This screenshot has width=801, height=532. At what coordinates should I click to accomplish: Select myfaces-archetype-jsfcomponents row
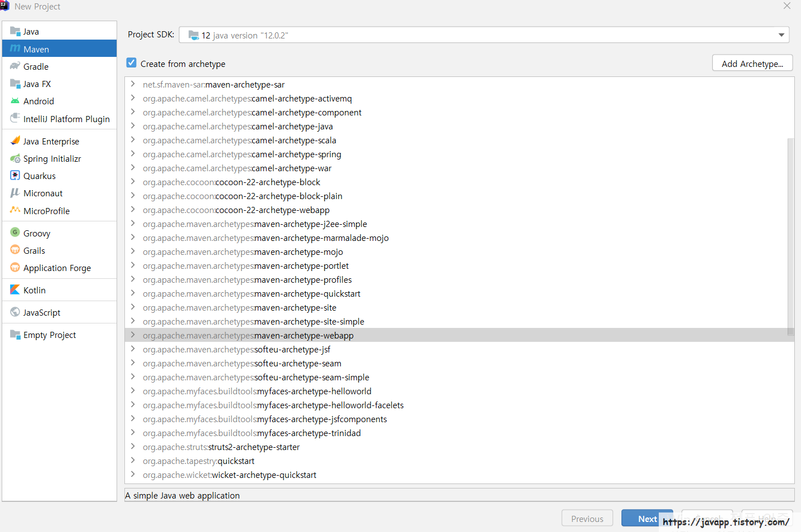coord(460,419)
